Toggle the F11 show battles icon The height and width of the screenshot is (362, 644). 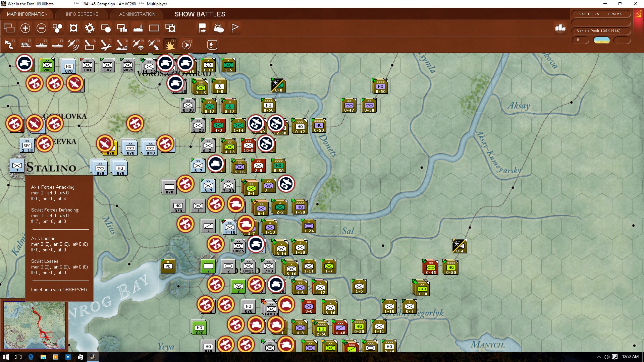170,45
